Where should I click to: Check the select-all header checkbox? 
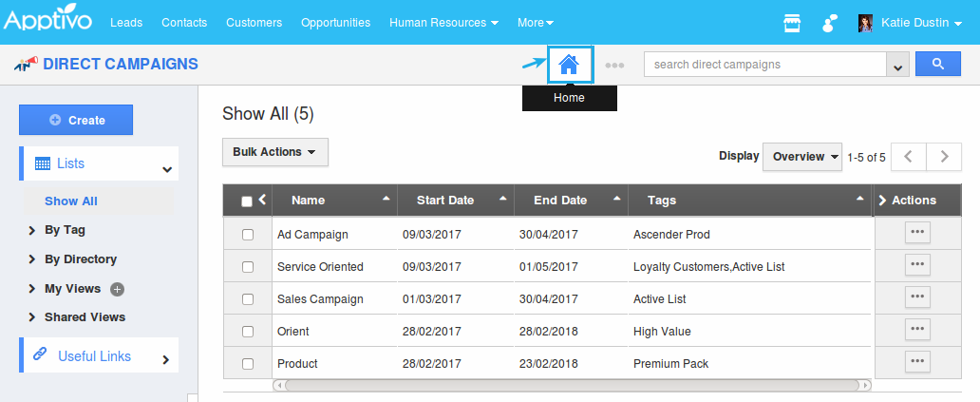pyautogui.click(x=247, y=201)
